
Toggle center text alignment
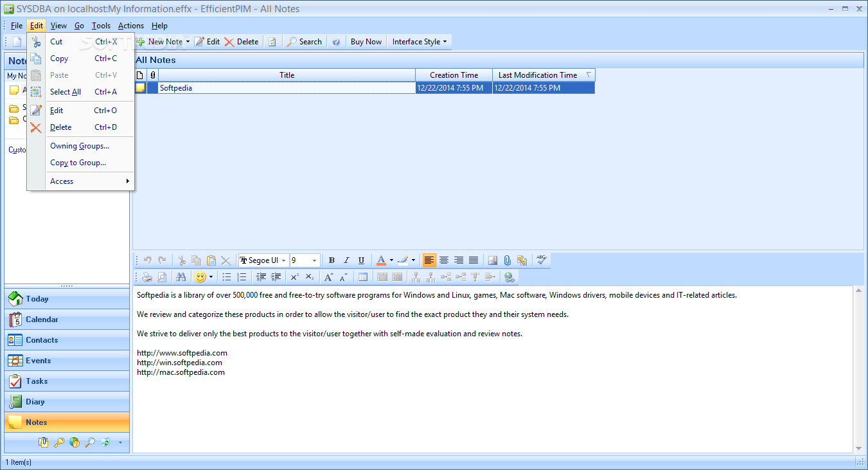[443, 260]
